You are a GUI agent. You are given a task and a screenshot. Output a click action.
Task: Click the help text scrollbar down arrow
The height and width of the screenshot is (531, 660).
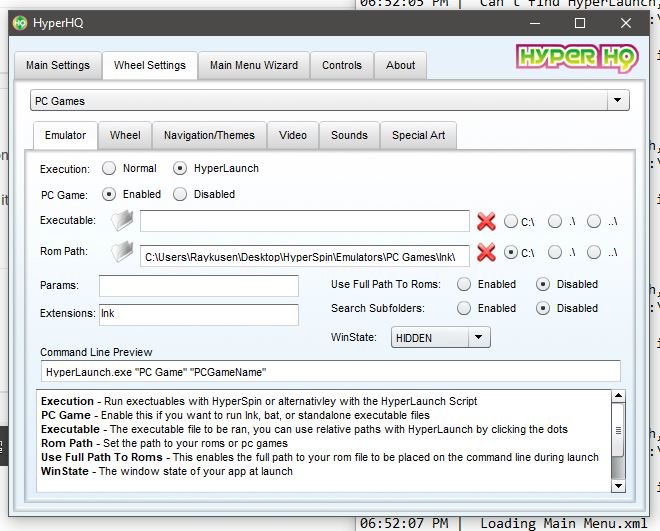[619, 485]
